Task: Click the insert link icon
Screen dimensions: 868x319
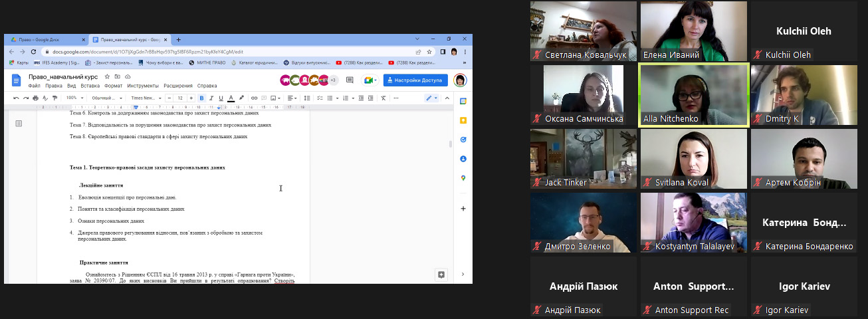Action: [x=254, y=98]
